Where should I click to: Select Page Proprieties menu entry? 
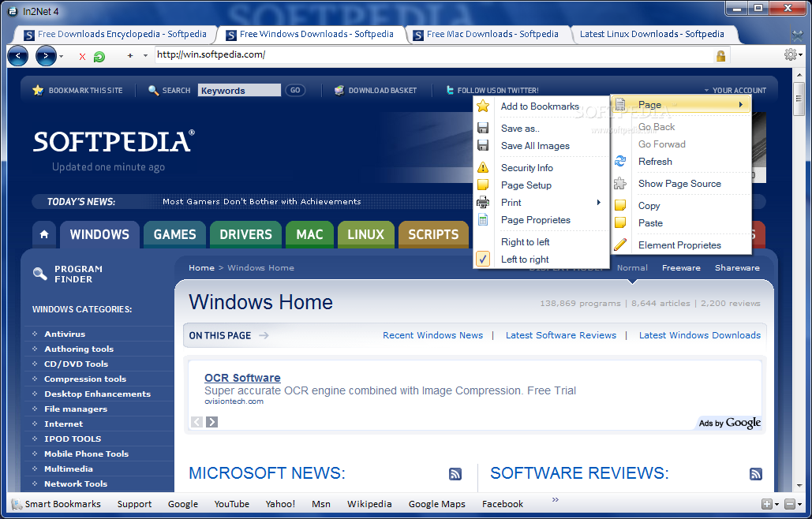(x=541, y=220)
